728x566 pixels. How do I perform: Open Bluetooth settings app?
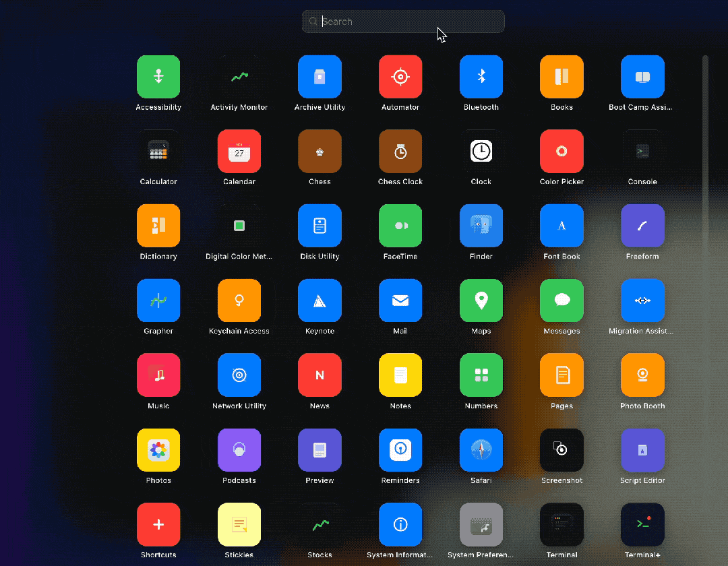(481, 77)
